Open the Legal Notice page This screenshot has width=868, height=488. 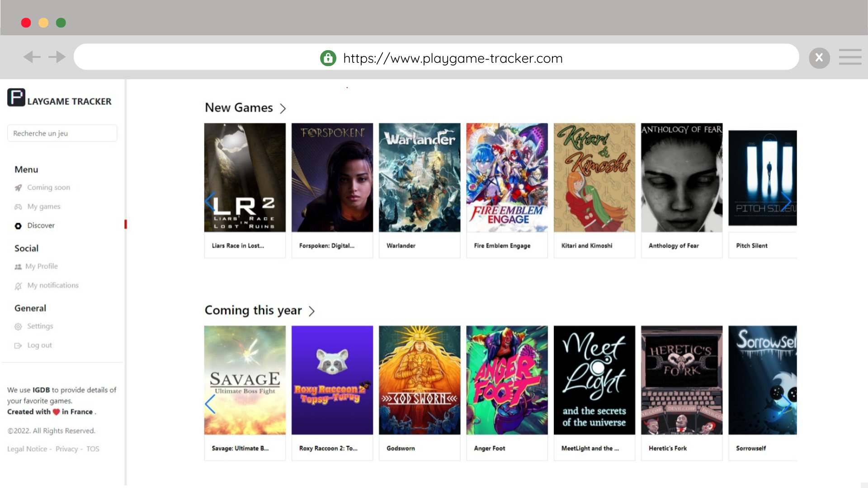click(x=27, y=449)
